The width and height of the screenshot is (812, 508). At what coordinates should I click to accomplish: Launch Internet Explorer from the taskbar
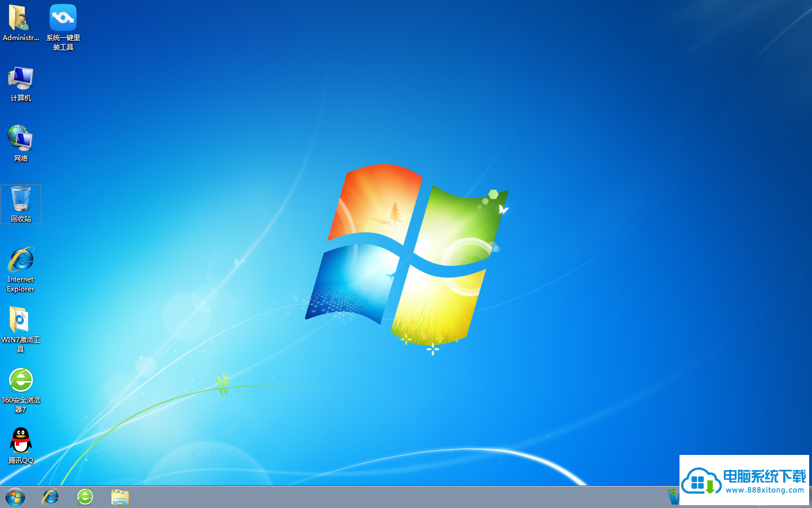(51, 497)
